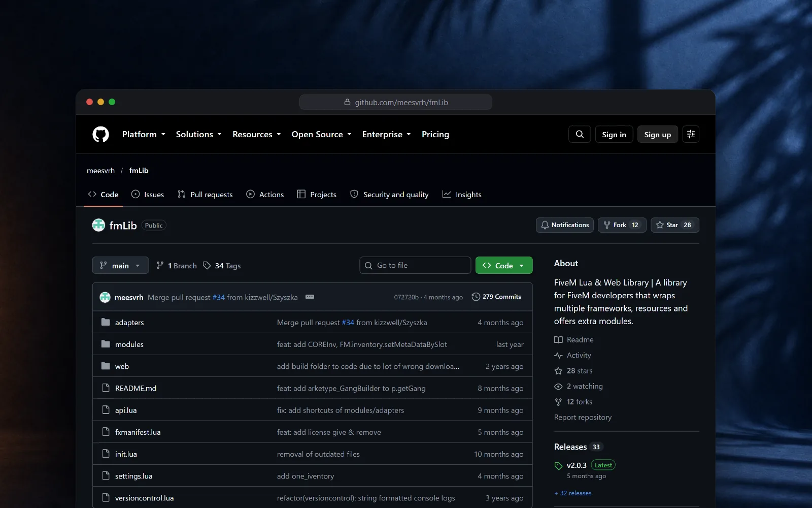This screenshot has height=508, width=812.
Task: Switch to the Issues tab
Action: pyautogui.click(x=148, y=195)
